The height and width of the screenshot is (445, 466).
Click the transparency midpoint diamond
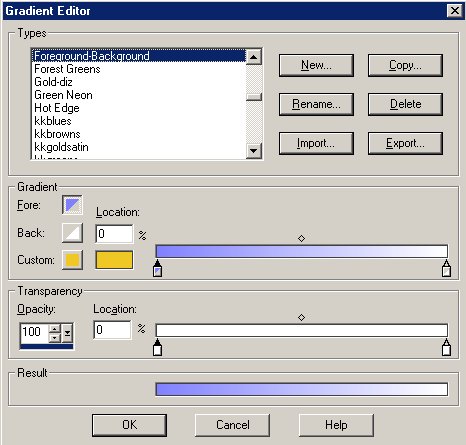pos(301,317)
